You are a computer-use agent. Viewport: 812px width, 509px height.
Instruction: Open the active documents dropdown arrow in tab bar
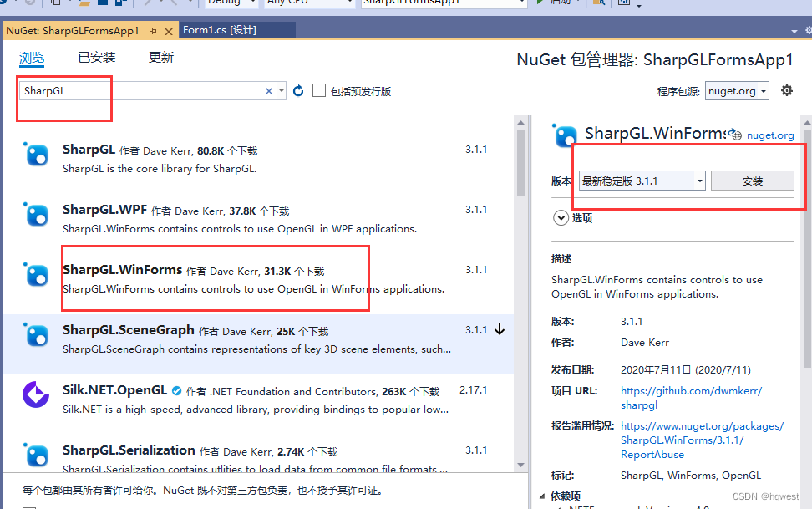(x=794, y=32)
